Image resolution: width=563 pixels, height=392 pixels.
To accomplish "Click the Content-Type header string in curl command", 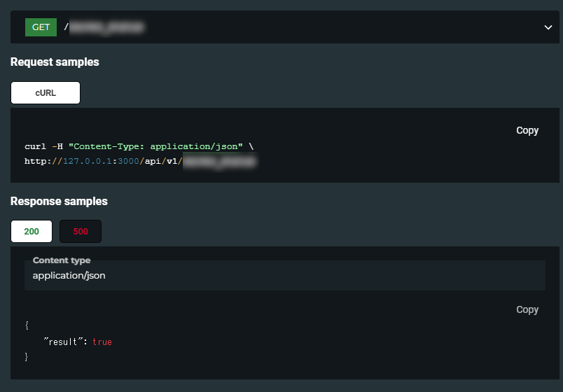I will point(155,146).
